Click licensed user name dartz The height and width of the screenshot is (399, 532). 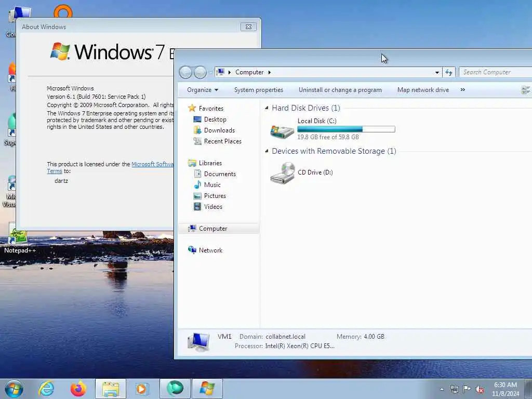pyautogui.click(x=61, y=181)
